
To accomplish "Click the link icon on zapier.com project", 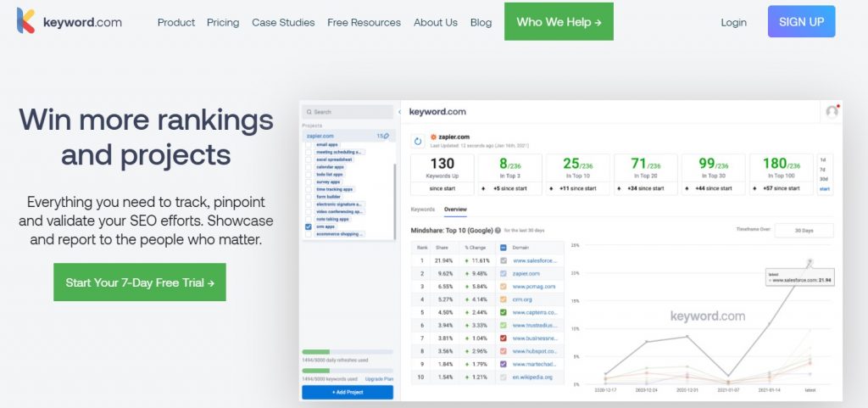I will tap(387, 136).
